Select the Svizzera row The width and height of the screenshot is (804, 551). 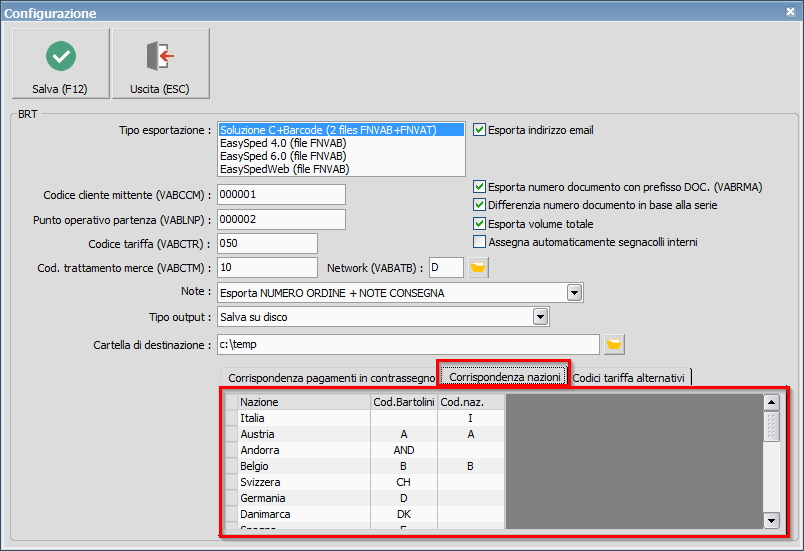coord(365,482)
